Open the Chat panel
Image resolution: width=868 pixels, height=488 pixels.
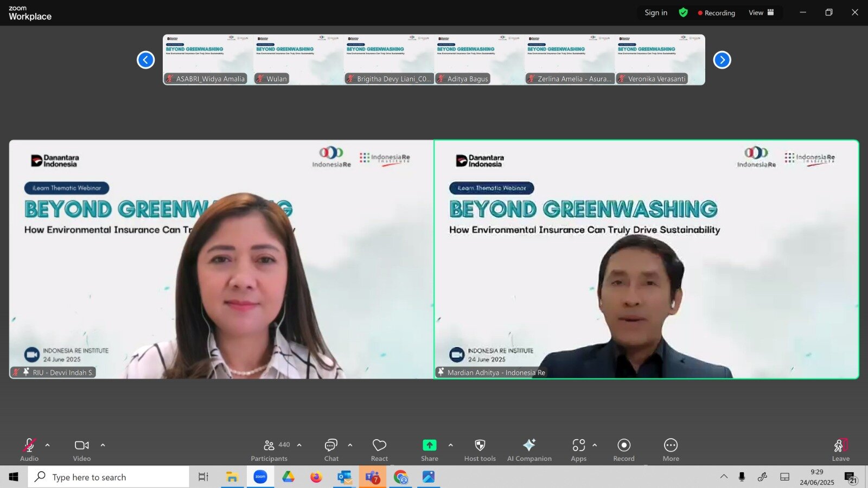[x=331, y=450]
